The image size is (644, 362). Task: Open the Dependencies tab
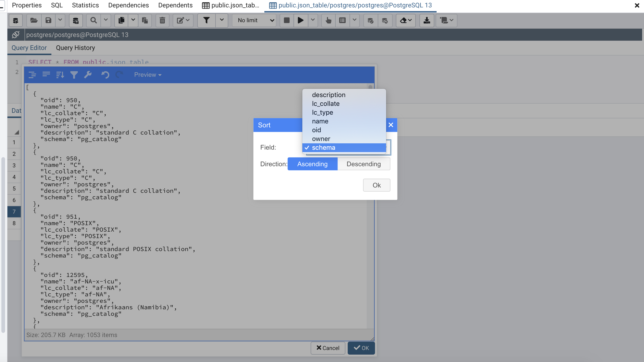pos(128,5)
